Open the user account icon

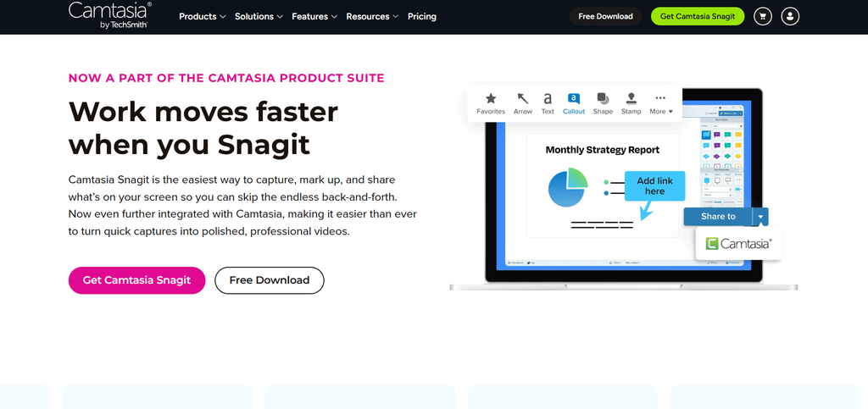[790, 16]
